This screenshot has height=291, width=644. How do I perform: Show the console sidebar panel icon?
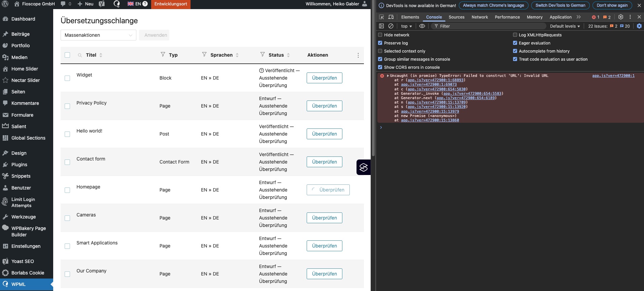381,26
